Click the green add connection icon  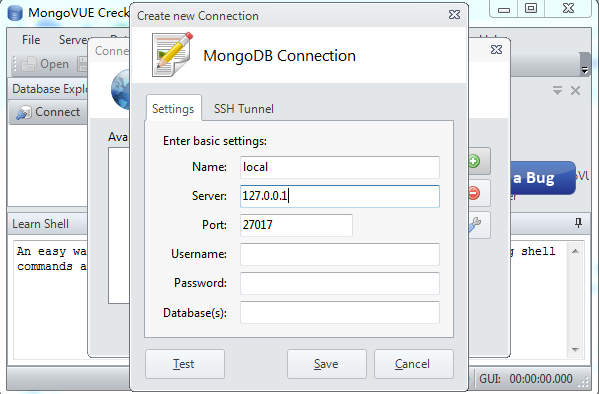474,161
